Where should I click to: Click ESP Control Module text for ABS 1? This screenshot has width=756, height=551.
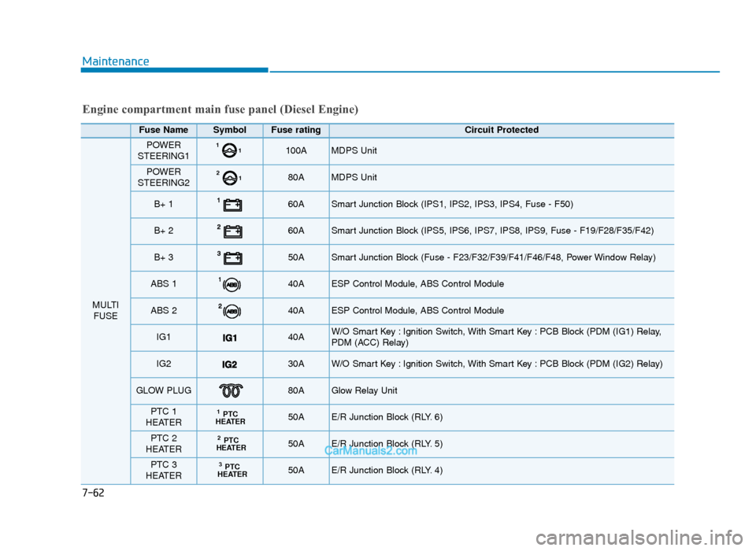pyautogui.click(x=417, y=284)
